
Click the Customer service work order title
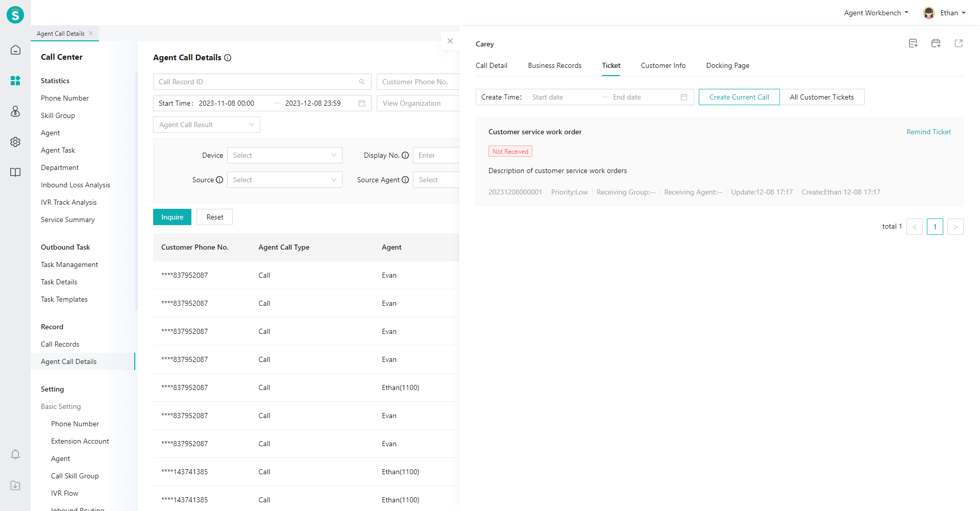(x=535, y=132)
